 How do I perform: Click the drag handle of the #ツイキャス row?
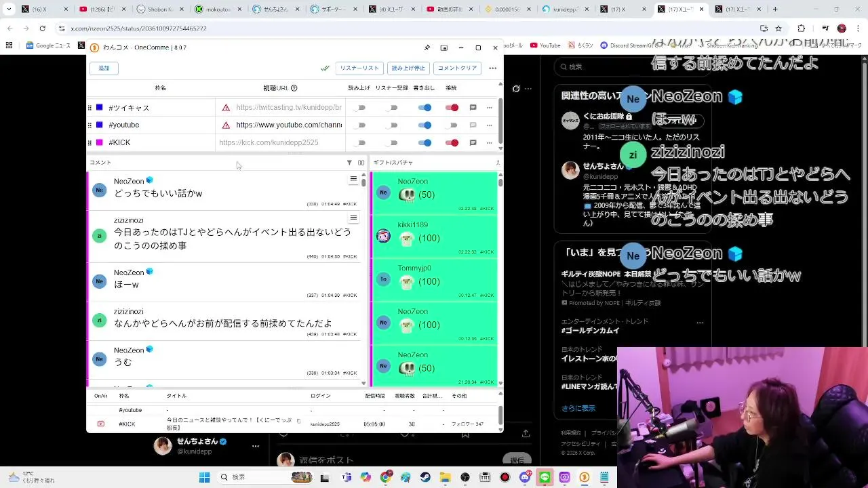(x=90, y=107)
